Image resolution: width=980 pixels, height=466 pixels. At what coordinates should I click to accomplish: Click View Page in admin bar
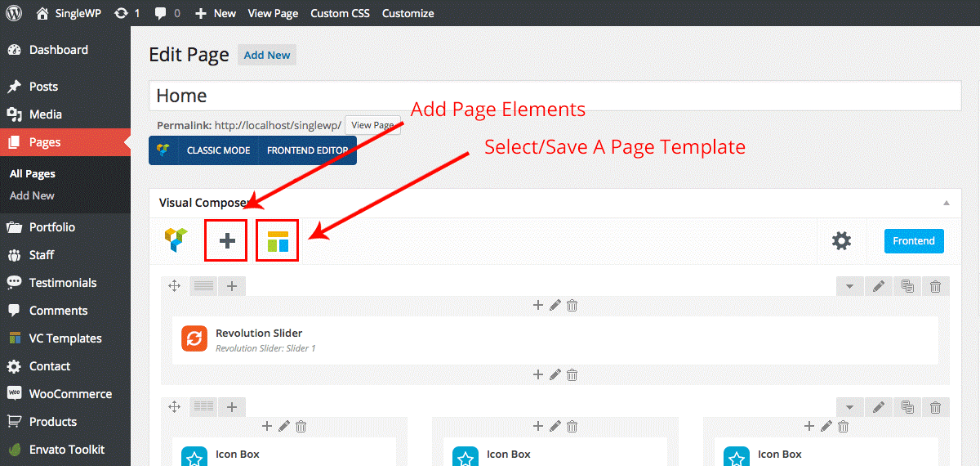coord(273,13)
